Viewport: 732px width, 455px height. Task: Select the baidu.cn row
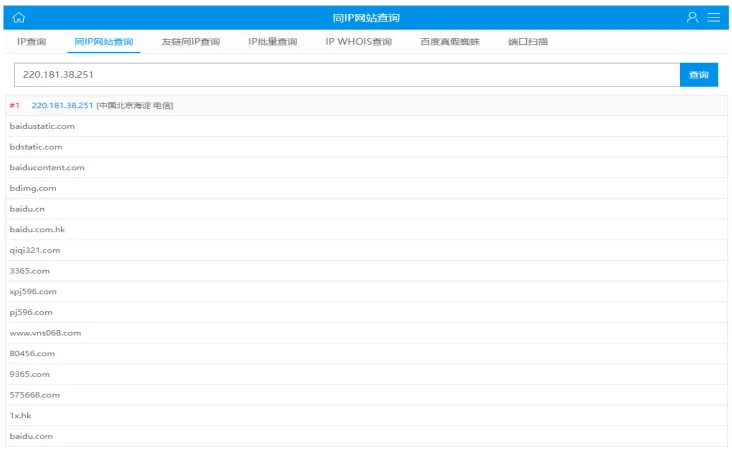367,209
